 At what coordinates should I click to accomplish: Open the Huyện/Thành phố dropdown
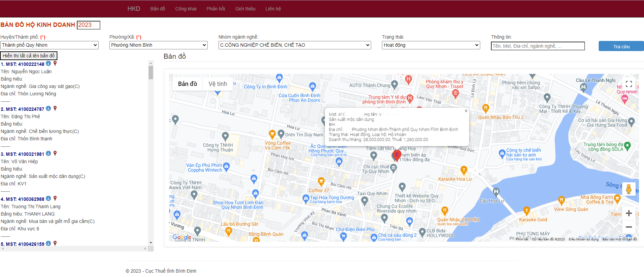pyautogui.click(x=49, y=45)
